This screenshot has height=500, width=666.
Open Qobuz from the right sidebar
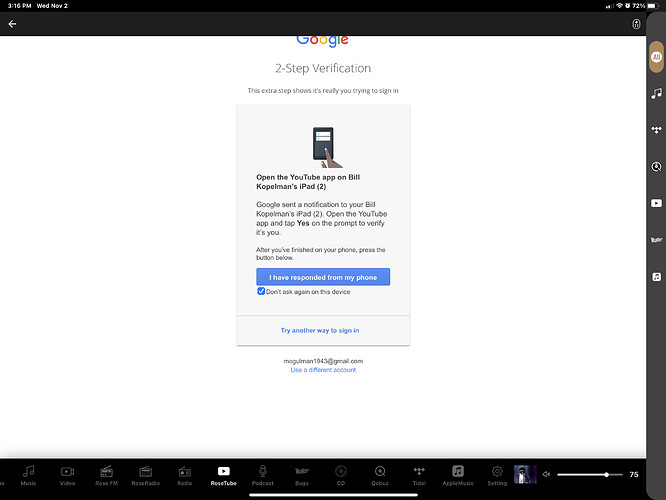pyautogui.click(x=656, y=167)
